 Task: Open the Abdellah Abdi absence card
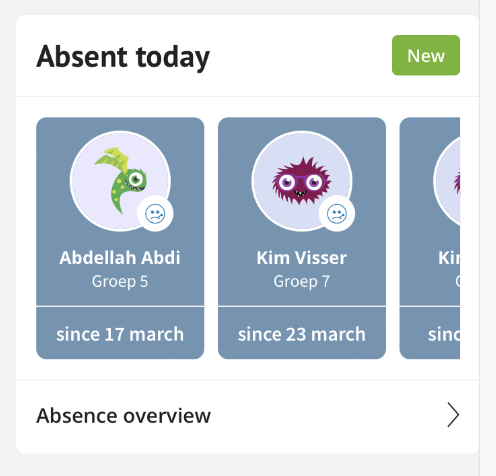click(x=120, y=238)
